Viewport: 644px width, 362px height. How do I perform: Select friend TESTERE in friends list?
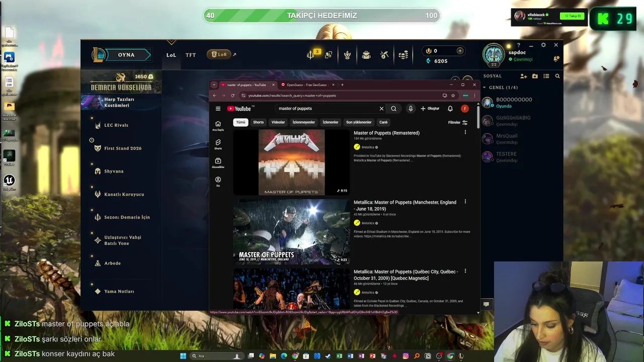pyautogui.click(x=521, y=157)
